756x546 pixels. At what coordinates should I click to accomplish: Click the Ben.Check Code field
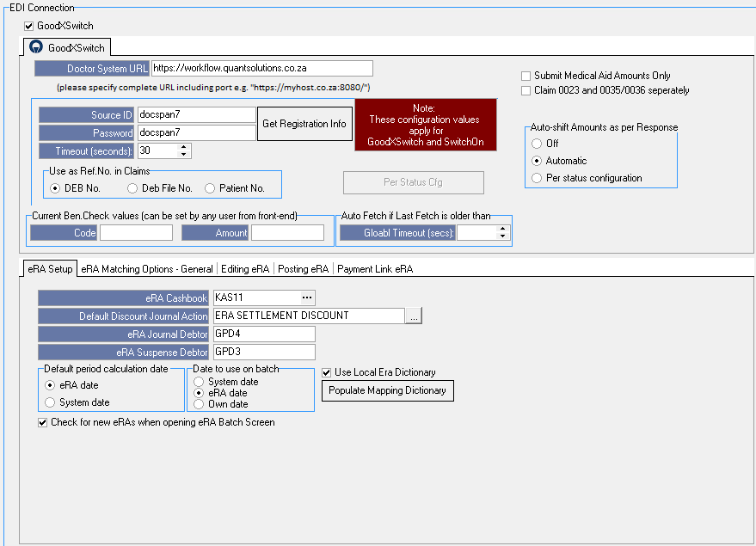tap(136, 233)
